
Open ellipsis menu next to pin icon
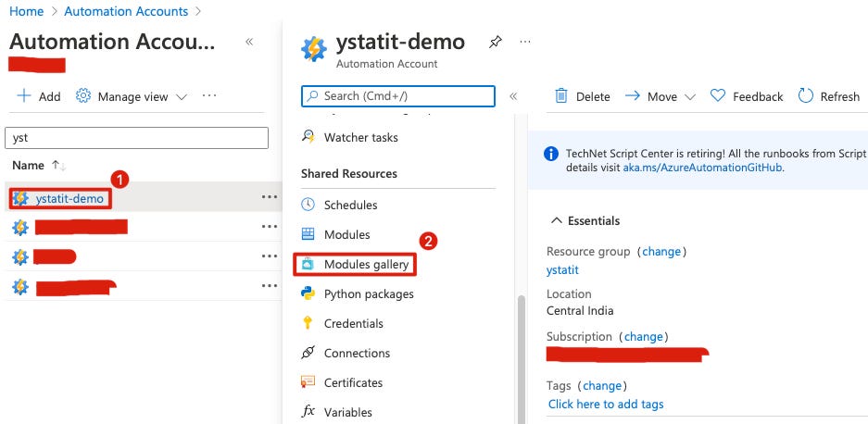525,42
